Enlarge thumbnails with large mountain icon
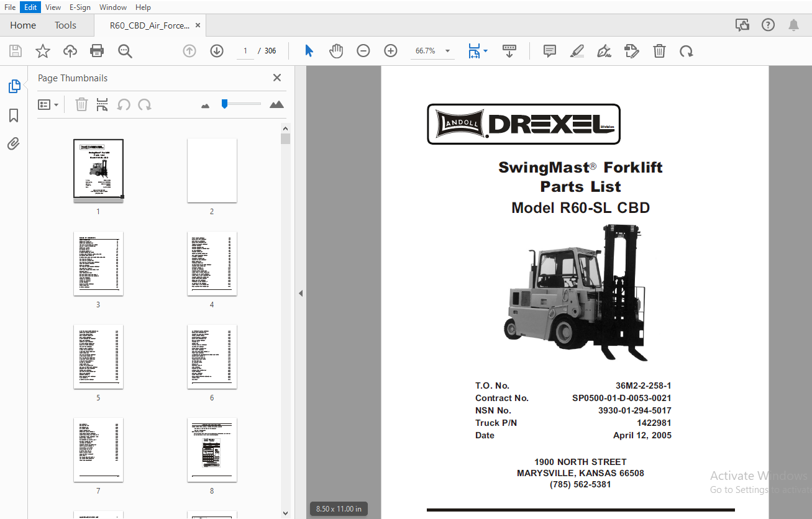The height and width of the screenshot is (519, 812). (x=276, y=104)
